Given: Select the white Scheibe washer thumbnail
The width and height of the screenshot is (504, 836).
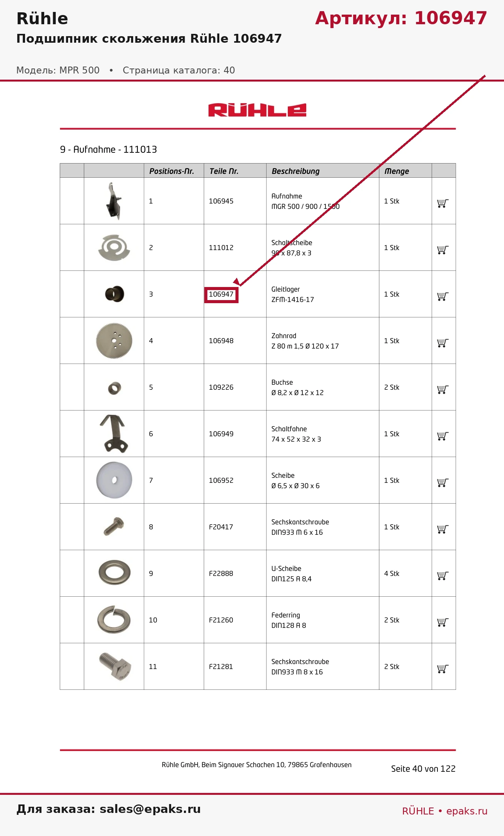Looking at the screenshot, I should pos(114,480).
